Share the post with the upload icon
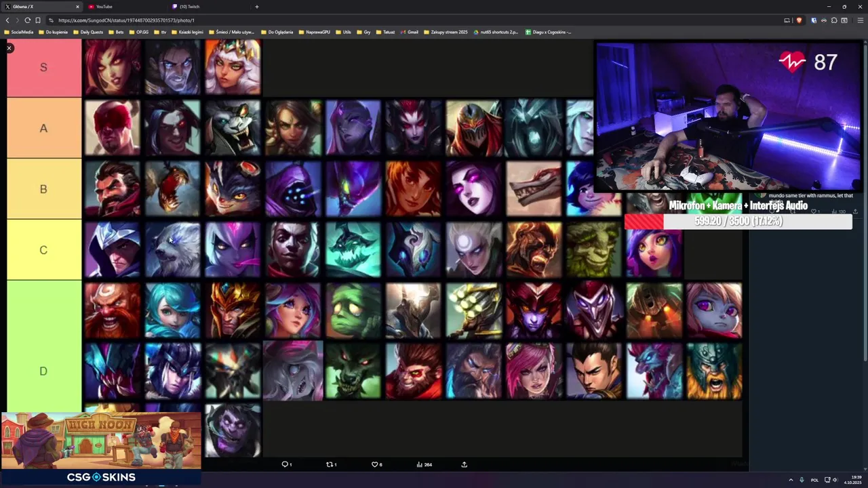868x488 pixels. [464, 464]
